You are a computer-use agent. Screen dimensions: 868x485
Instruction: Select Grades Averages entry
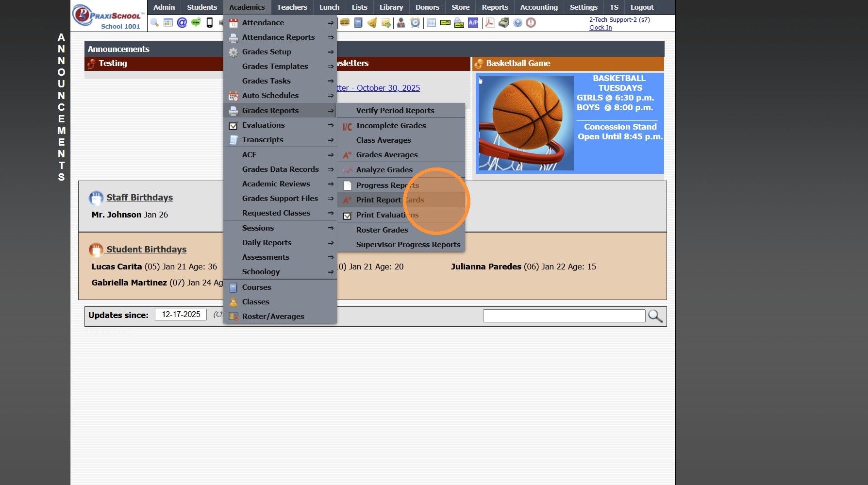click(401, 155)
